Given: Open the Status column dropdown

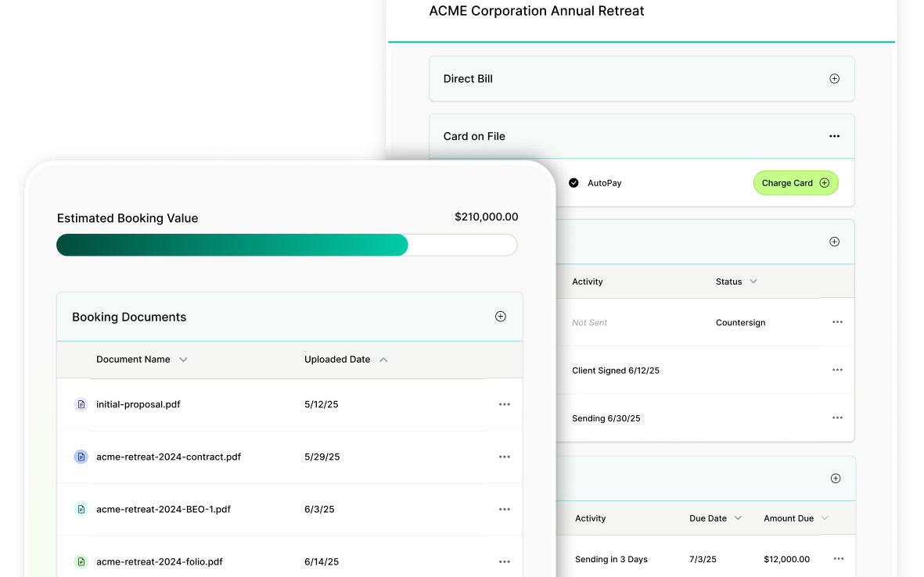Looking at the screenshot, I should point(753,281).
